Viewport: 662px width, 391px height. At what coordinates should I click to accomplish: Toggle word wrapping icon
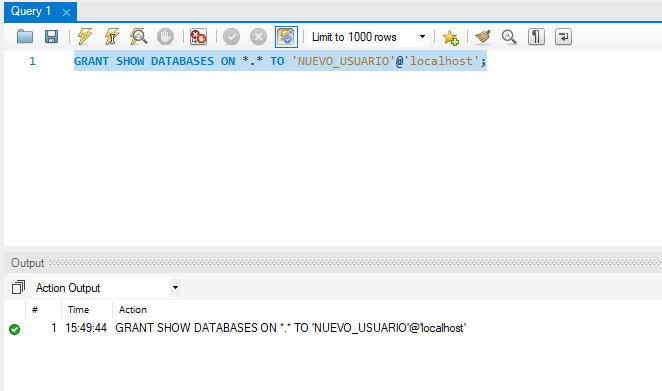pos(563,37)
